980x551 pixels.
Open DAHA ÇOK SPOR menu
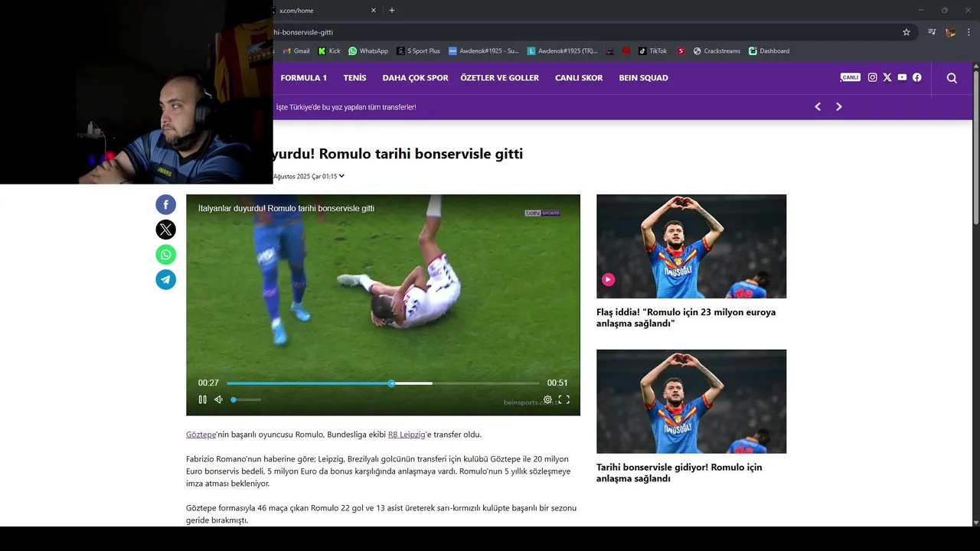[x=416, y=78]
